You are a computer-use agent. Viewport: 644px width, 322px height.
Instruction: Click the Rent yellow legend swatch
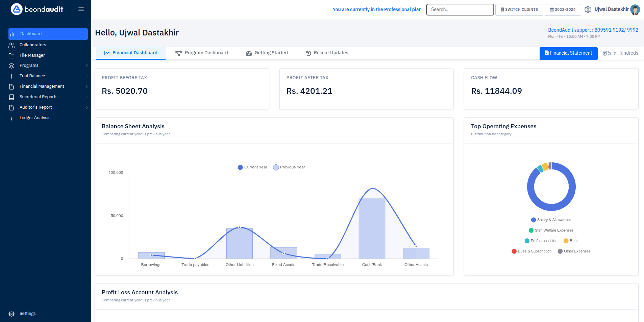click(566, 241)
